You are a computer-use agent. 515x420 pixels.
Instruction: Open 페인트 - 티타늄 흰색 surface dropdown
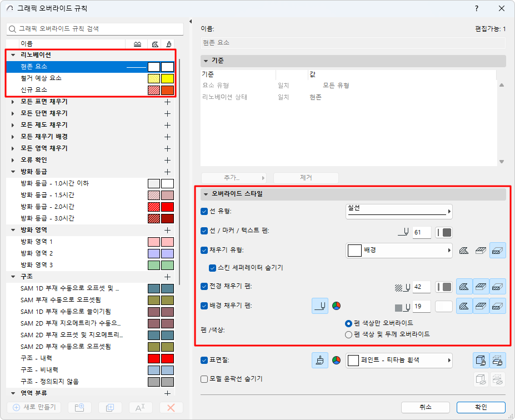pos(399,361)
